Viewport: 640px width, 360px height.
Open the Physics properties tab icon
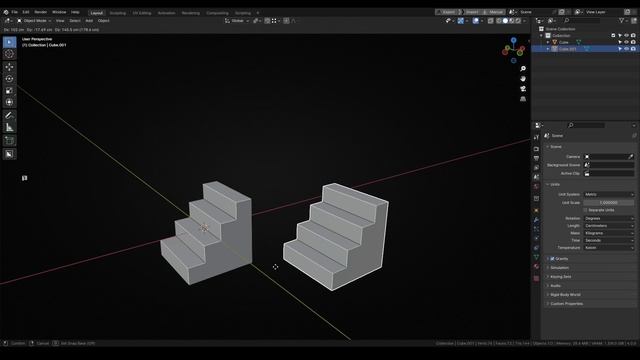pyautogui.click(x=536, y=239)
